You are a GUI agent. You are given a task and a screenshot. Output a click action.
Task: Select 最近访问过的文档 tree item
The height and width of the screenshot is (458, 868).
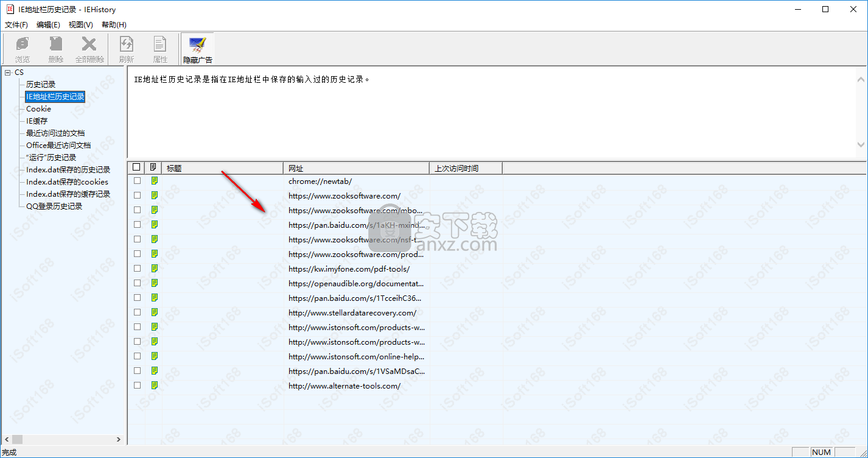click(55, 133)
